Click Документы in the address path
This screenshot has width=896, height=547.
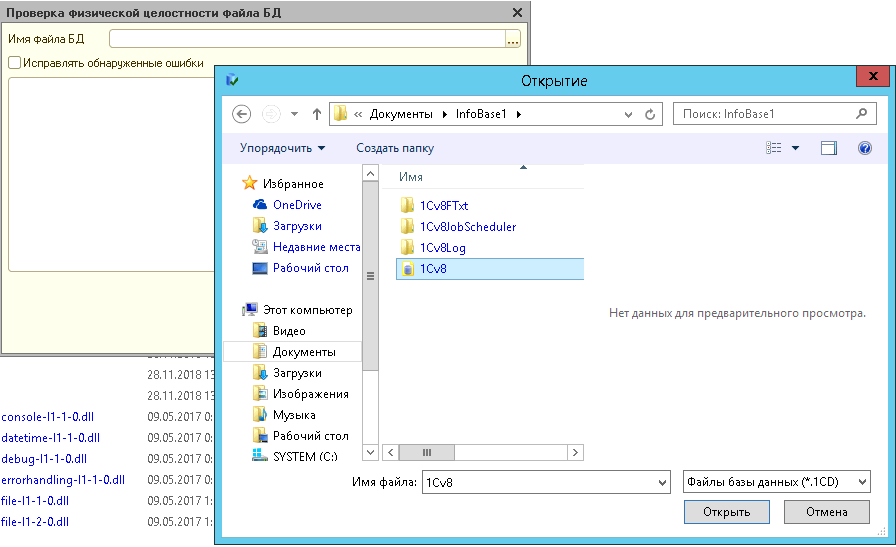[x=401, y=114]
